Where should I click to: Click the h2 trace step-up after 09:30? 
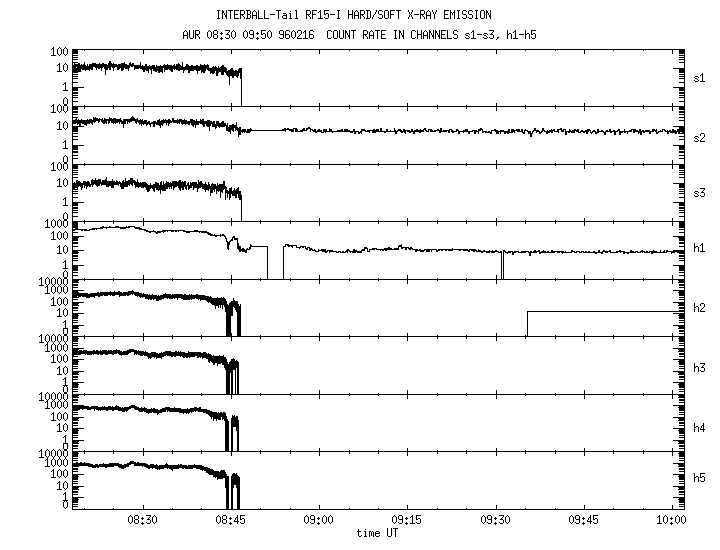coord(527,323)
